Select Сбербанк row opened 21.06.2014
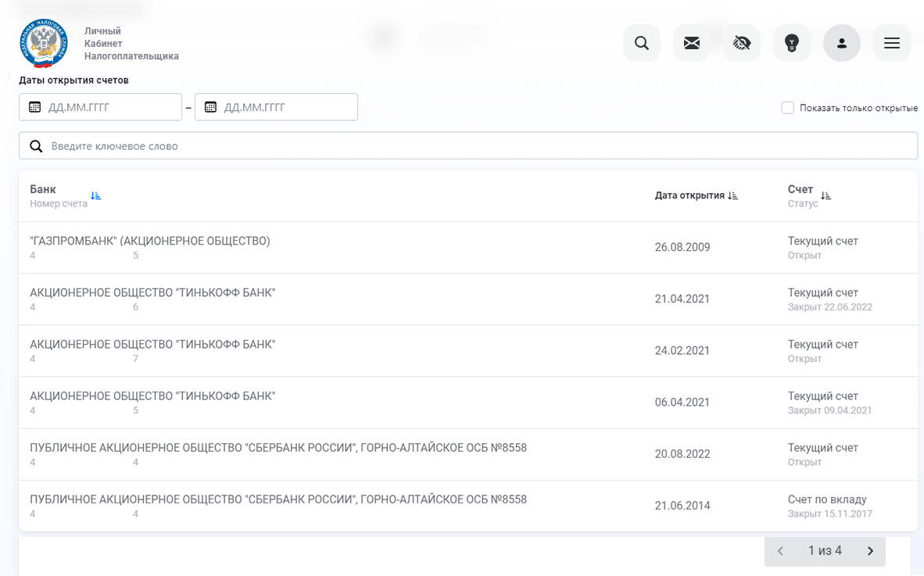924x576 pixels. coord(468,506)
